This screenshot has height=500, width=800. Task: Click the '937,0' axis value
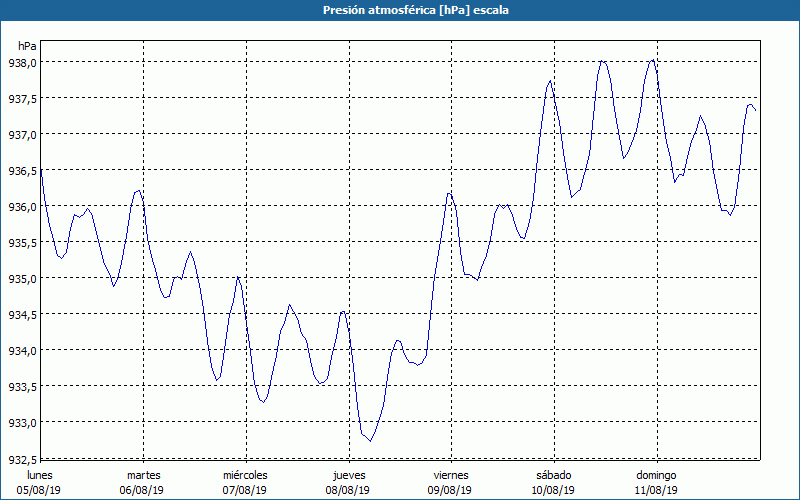pyautogui.click(x=22, y=135)
